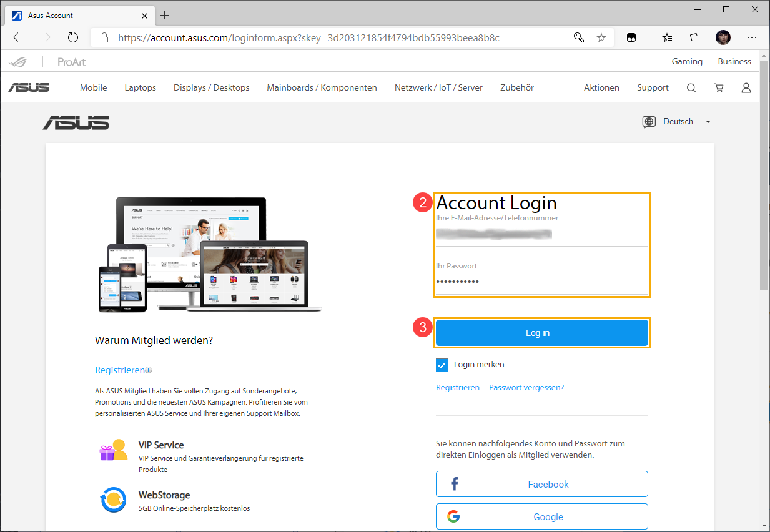Click Passwort vergessen? link
The width and height of the screenshot is (770, 532).
tap(526, 388)
